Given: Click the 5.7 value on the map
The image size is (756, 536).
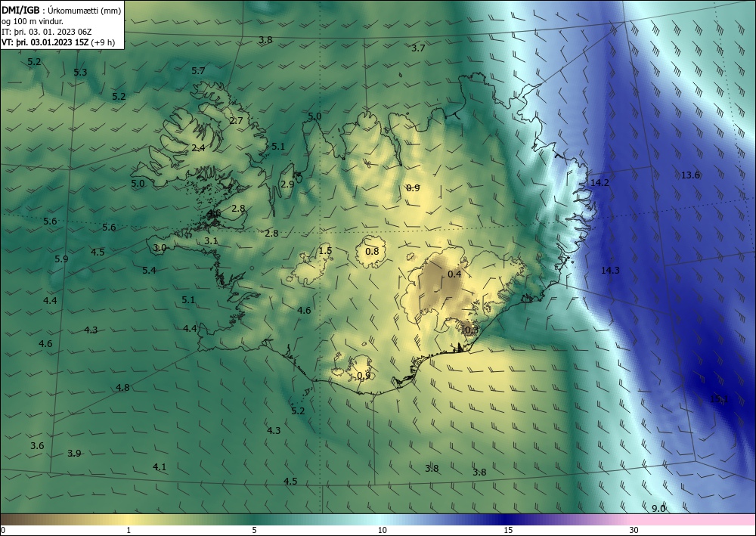Looking at the screenshot, I should (x=198, y=71).
